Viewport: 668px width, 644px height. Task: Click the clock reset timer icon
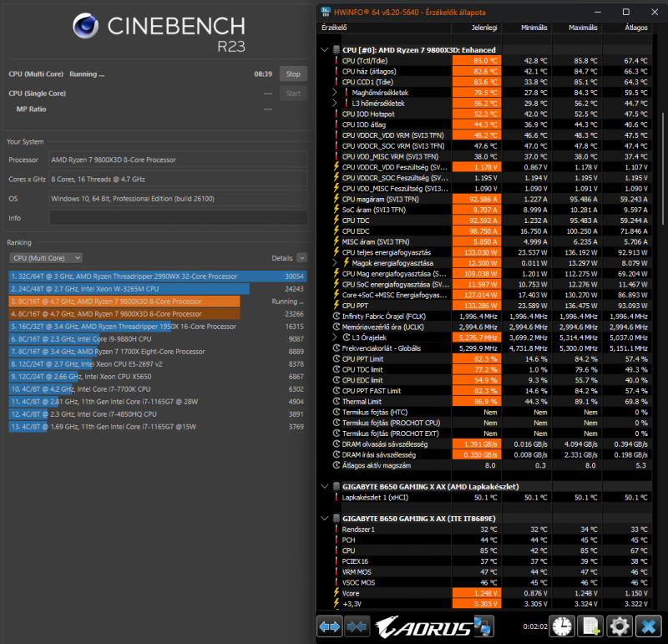pyautogui.click(x=562, y=626)
